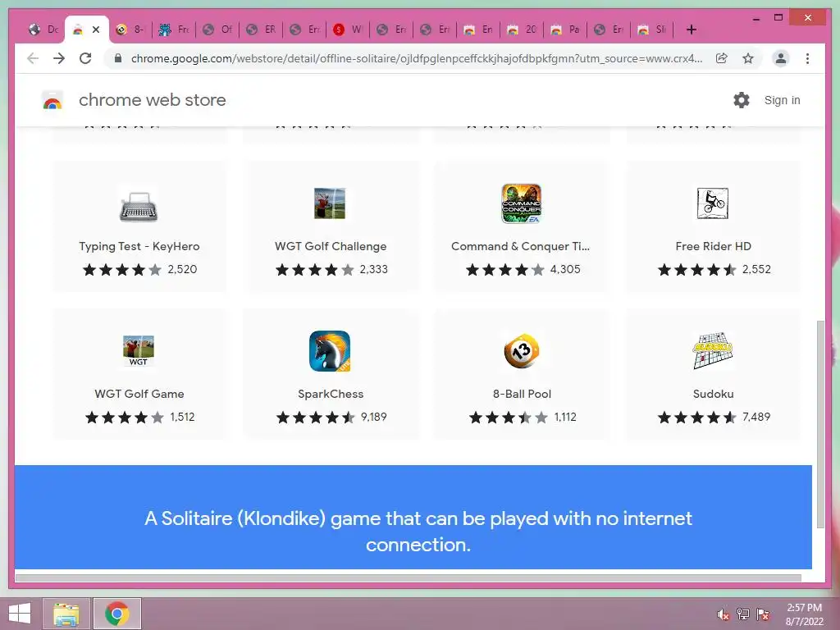This screenshot has height=630, width=840.
Task: Open the 8-Ball Pool ball icon
Action: pos(521,351)
